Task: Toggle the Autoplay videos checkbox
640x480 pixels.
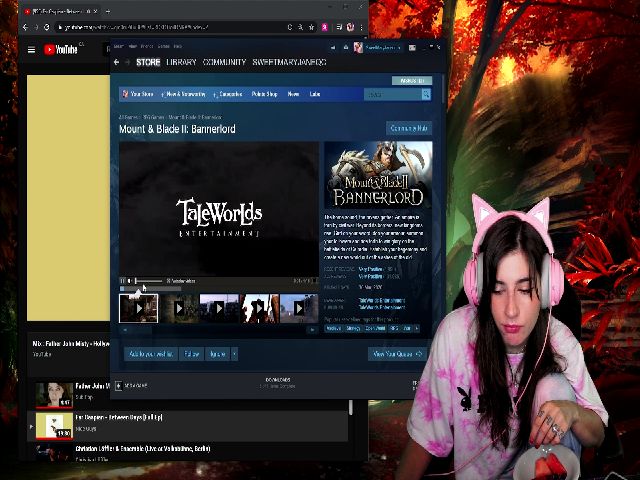Action: point(168,281)
